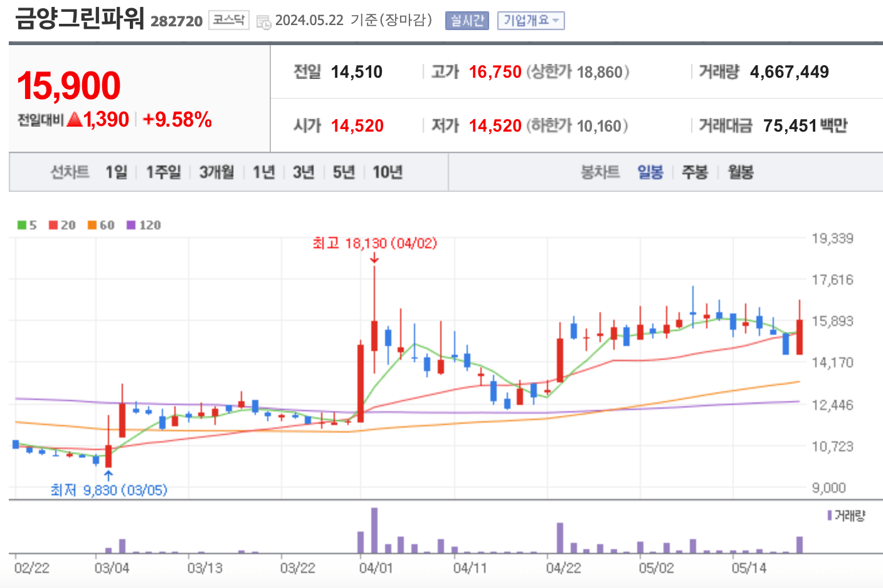Screen dimensions: 883x588
Task: Open the 기업개요 dropdown
Action: [x=531, y=21]
